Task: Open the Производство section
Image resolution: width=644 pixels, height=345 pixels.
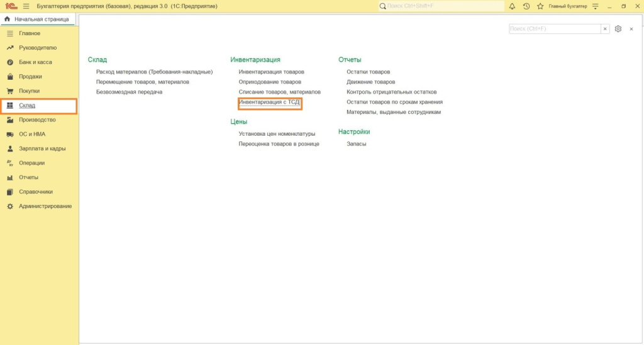Action: 39,120
